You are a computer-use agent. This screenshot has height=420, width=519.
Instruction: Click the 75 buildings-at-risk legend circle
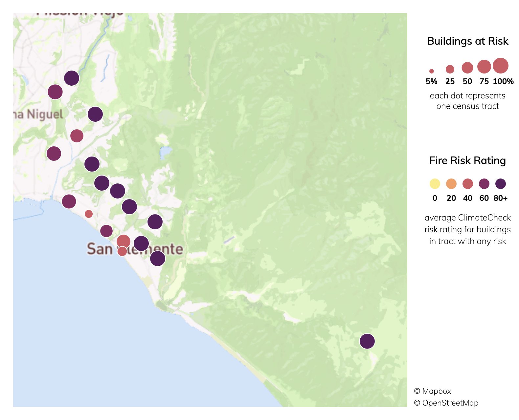click(x=484, y=67)
